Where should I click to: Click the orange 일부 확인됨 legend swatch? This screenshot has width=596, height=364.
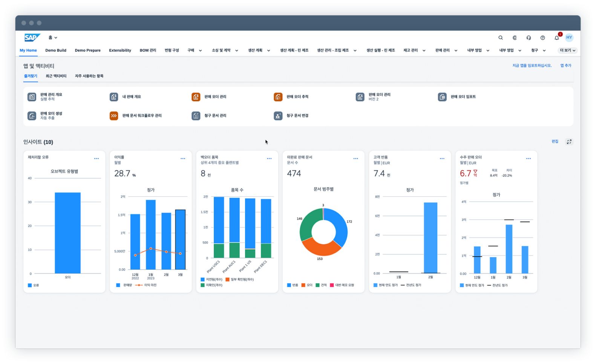pyautogui.click(x=227, y=280)
